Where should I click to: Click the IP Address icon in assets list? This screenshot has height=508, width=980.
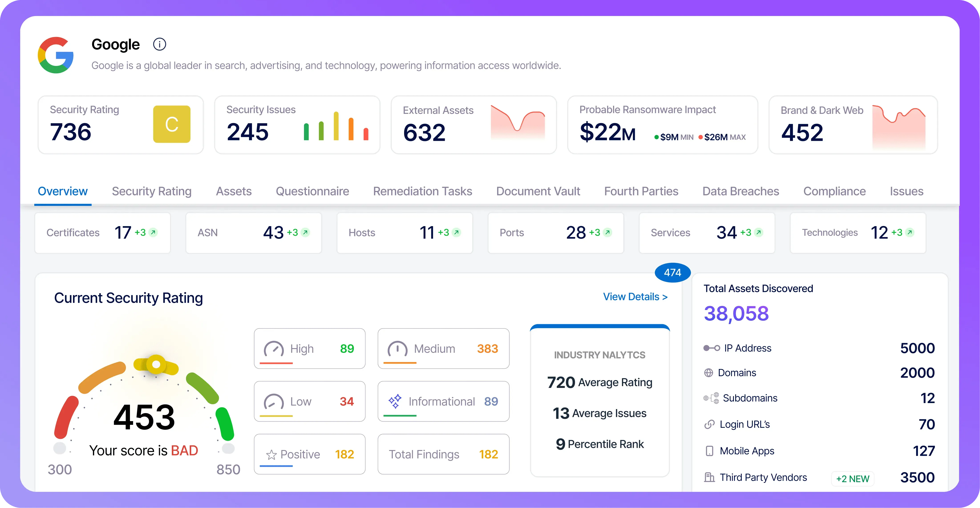(711, 348)
